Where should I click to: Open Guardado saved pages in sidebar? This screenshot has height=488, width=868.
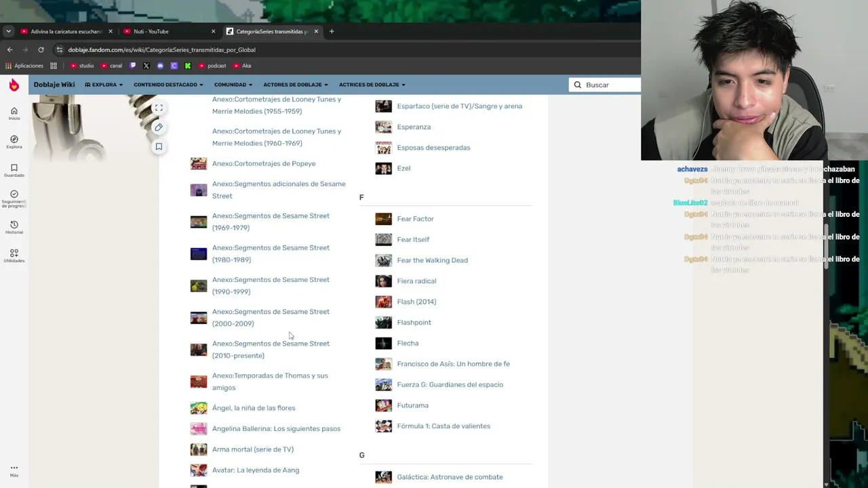[14, 170]
